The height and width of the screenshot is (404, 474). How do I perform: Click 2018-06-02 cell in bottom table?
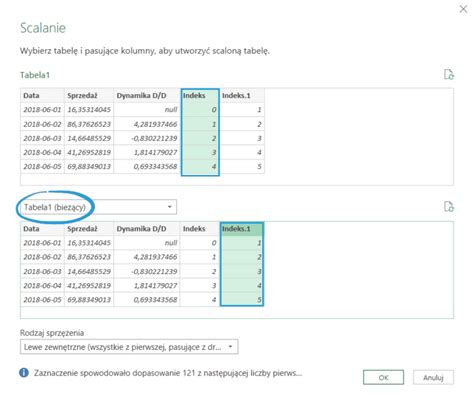tap(42, 257)
